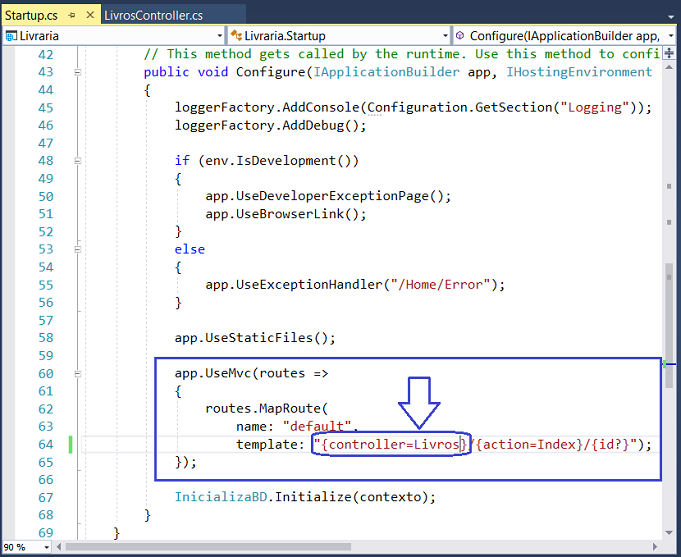Screen dimensions: 681x557
Task: Click the horizontal scrollbar thumb
Action: click(x=208, y=547)
